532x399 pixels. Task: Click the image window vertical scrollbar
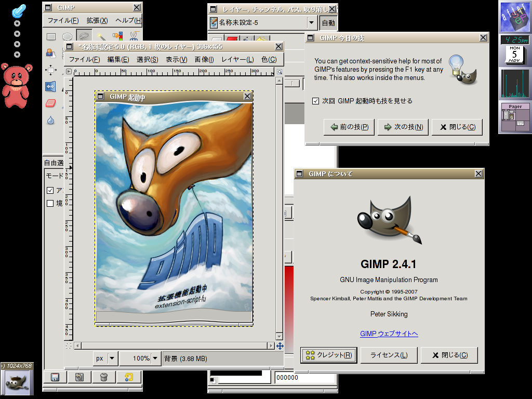[x=279, y=208]
